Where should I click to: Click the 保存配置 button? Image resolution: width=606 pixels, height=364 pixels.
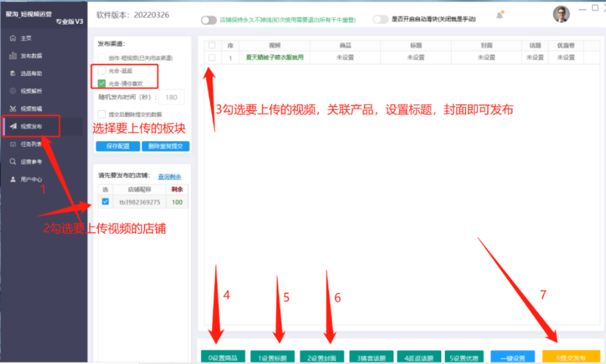click(x=118, y=146)
